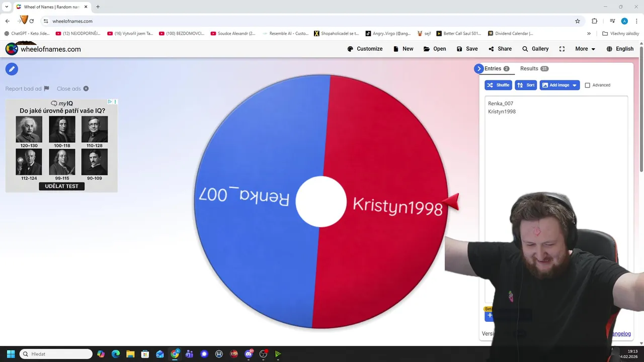Open browser extensions puzzle icon

(x=594, y=21)
